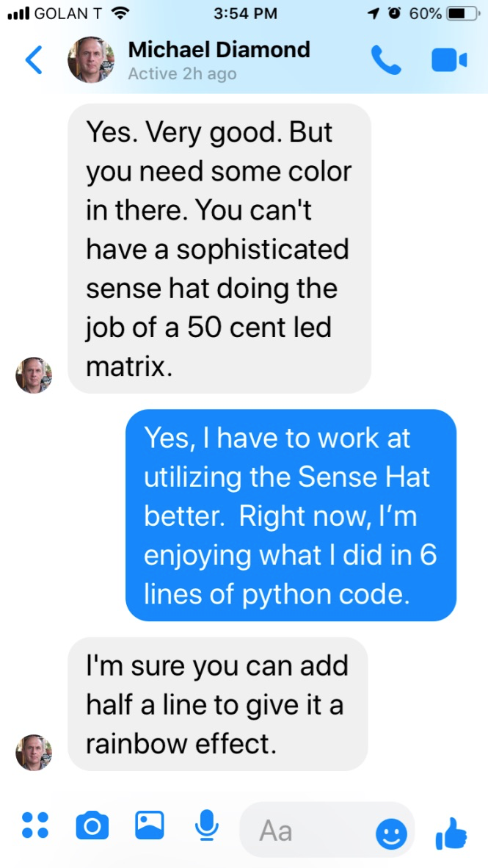Tap the rainbow effect message bubble

pos(217,704)
